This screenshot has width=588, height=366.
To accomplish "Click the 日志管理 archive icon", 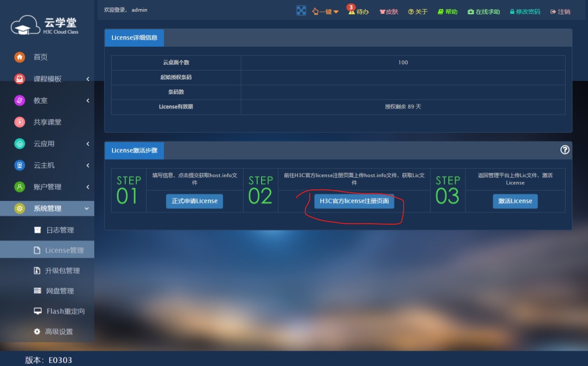I will coord(38,230).
